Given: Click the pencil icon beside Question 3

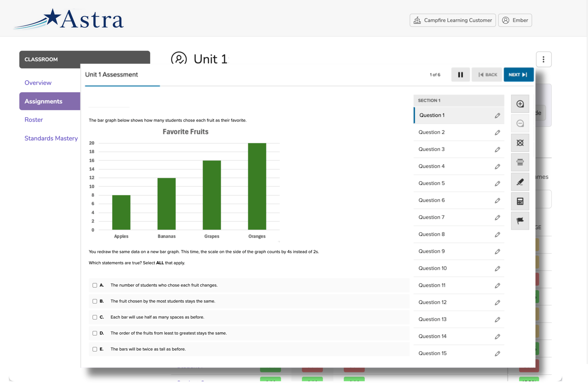Looking at the screenshot, I should point(497,149).
